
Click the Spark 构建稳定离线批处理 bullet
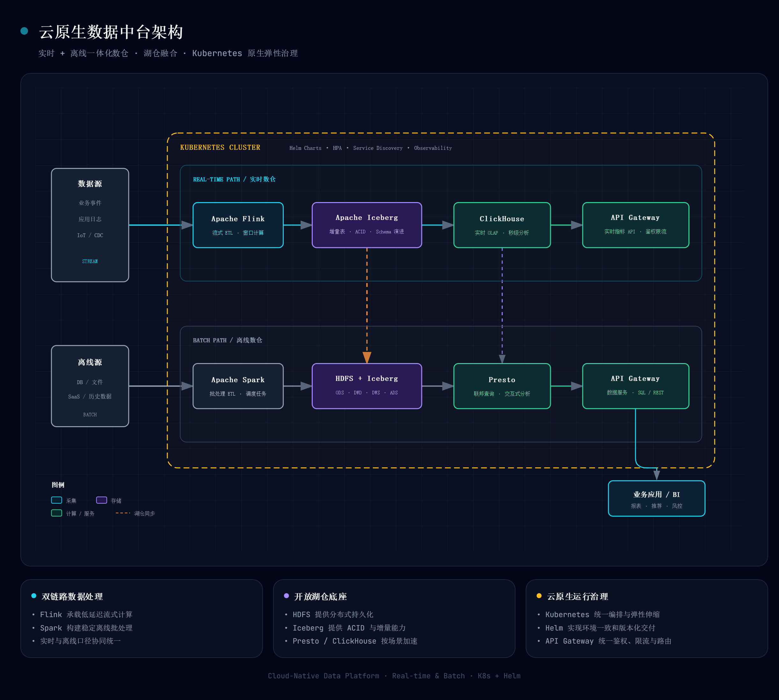(x=86, y=628)
